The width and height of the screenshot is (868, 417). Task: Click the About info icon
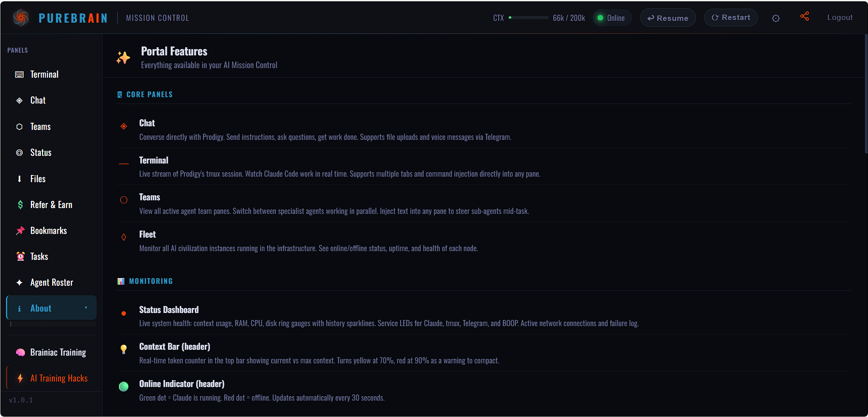pos(20,308)
